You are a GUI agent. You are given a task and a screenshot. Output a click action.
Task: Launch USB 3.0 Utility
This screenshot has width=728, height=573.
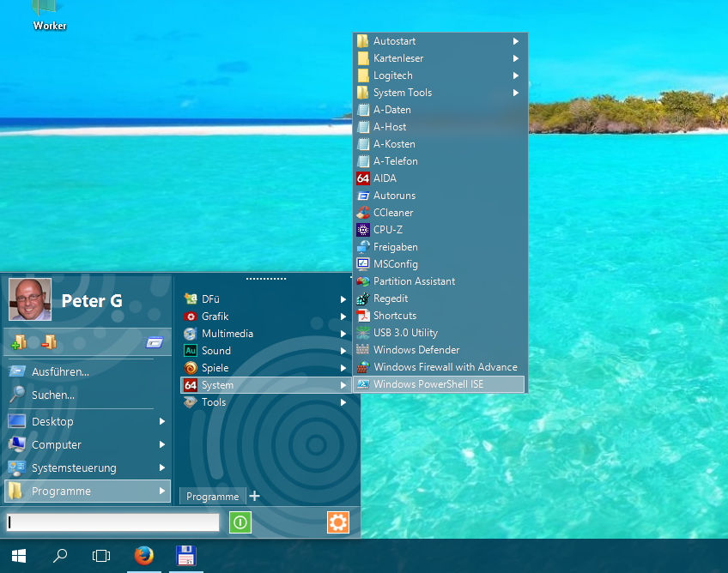[x=440, y=333]
